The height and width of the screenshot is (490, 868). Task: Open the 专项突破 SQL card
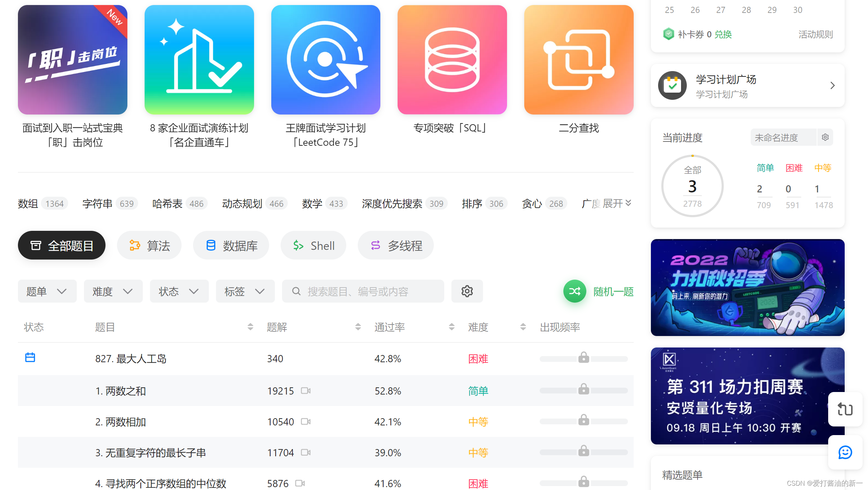click(452, 60)
